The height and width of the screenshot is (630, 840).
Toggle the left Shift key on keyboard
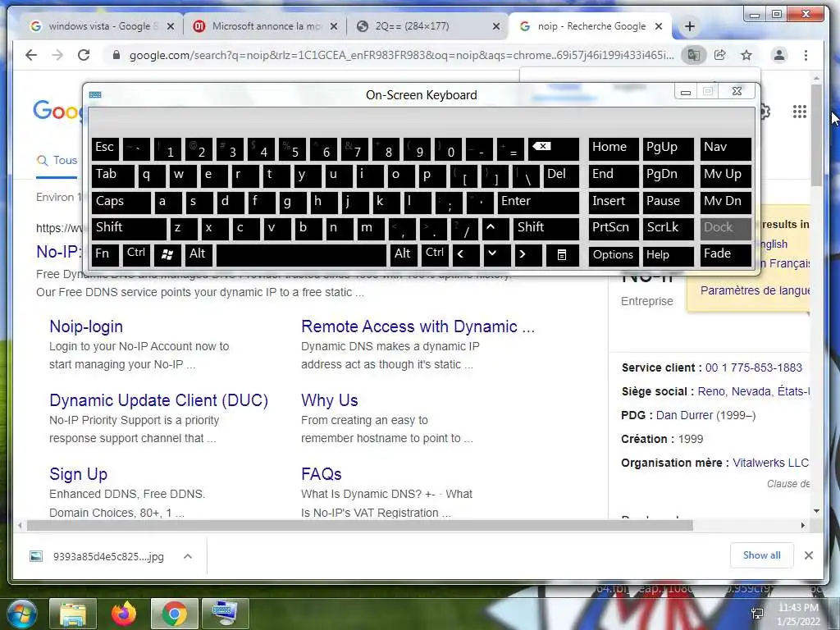(x=129, y=229)
